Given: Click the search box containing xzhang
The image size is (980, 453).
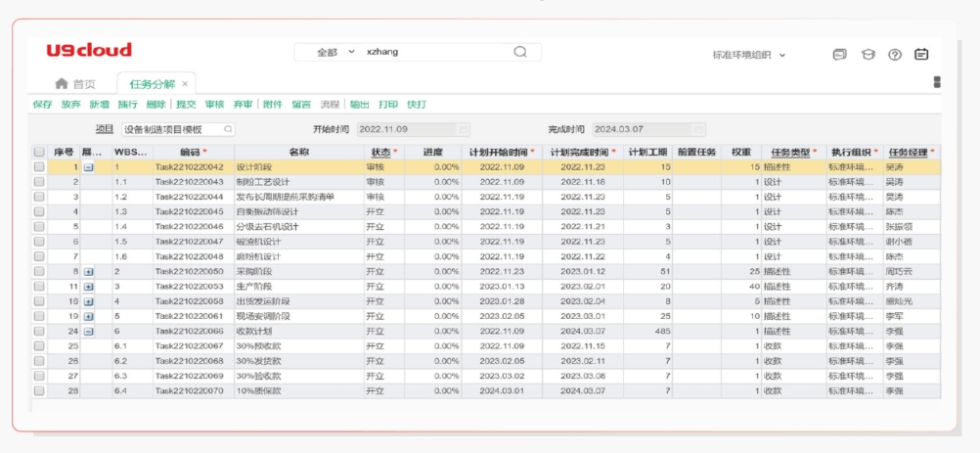Looking at the screenshot, I should pyautogui.click(x=418, y=52).
